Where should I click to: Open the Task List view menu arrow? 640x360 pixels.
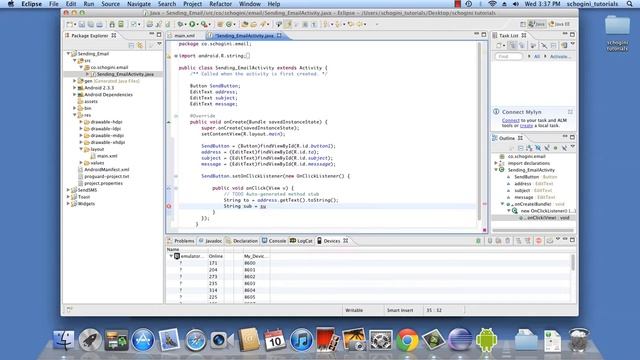coord(573,44)
